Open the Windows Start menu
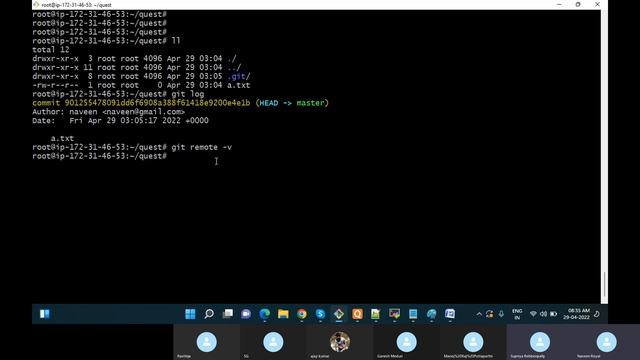The height and width of the screenshot is (360, 640). click(190, 313)
